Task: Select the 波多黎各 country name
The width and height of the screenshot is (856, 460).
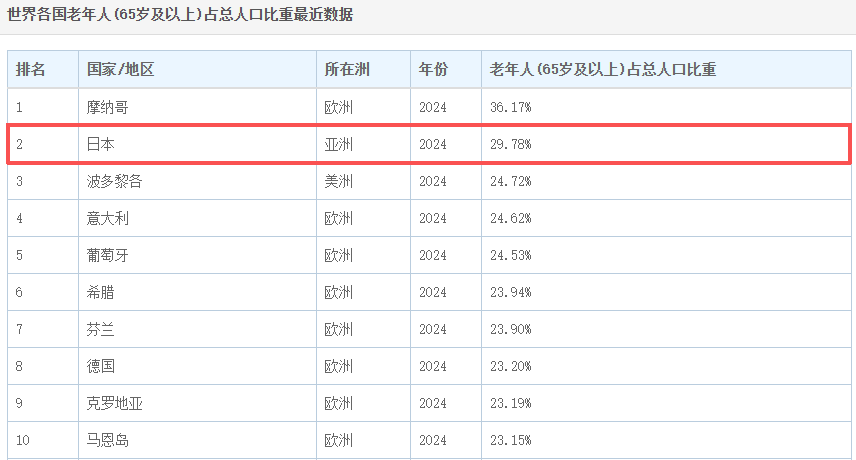Action: (115, 181)
